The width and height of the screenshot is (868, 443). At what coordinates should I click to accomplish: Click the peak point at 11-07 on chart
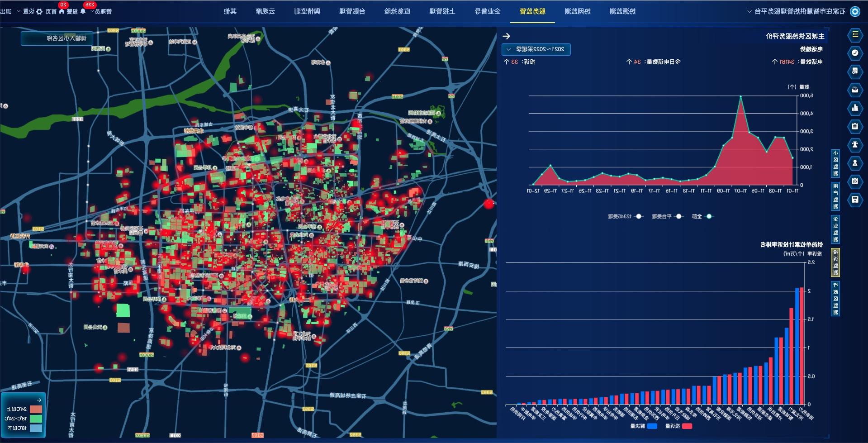click(x=740, y=96)
